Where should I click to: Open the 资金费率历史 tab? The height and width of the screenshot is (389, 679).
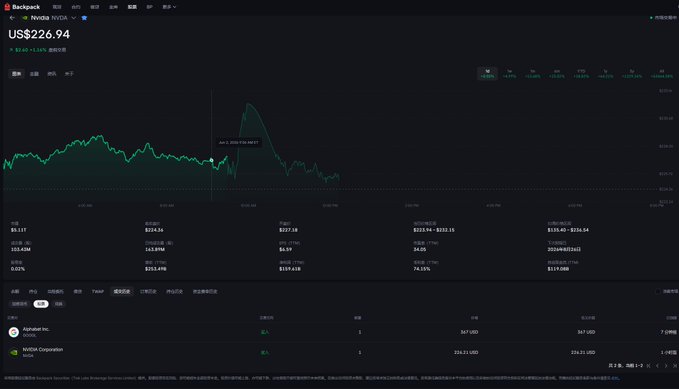[x=205, y=292]
